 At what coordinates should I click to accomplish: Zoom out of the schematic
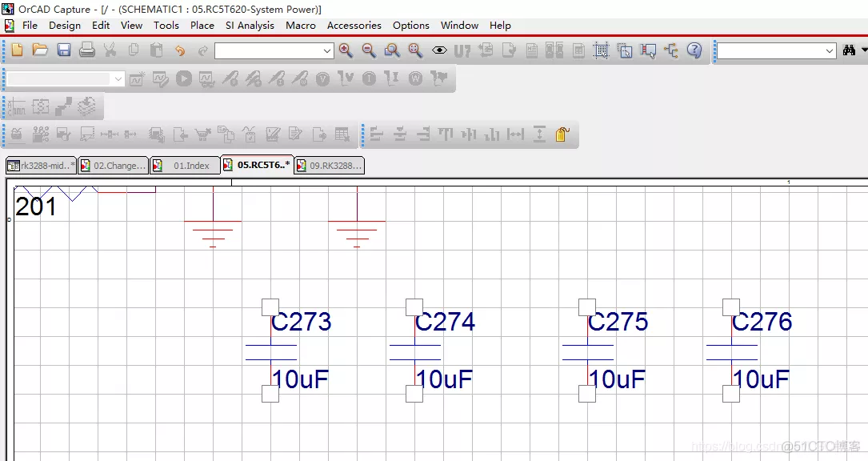pyautogui.click(x=369, y=50)
